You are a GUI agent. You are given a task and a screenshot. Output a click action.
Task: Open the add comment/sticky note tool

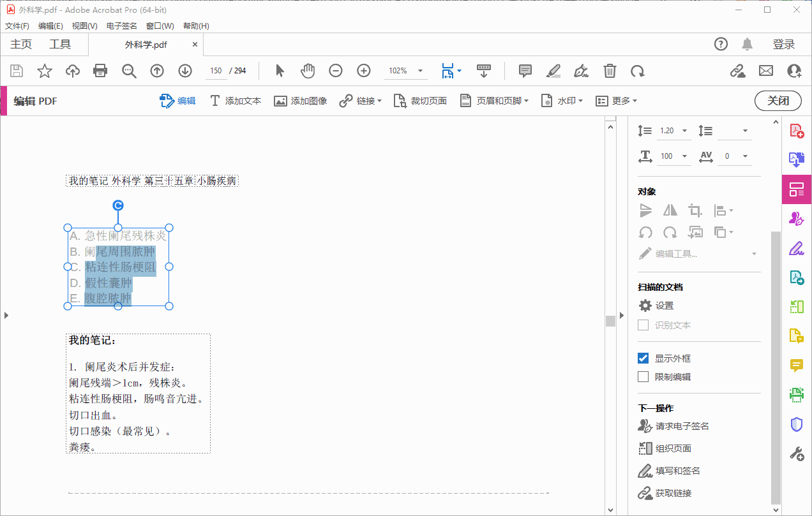(x=525, y=71)
